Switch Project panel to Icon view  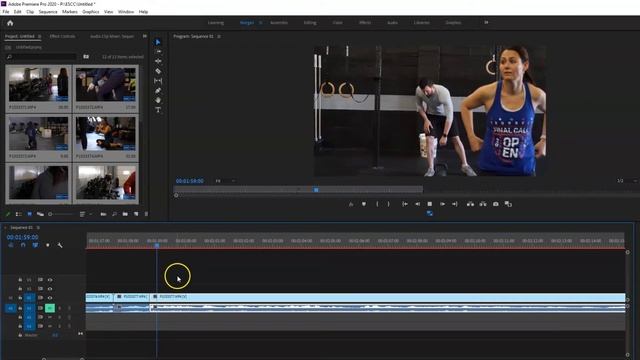point(29,214)
